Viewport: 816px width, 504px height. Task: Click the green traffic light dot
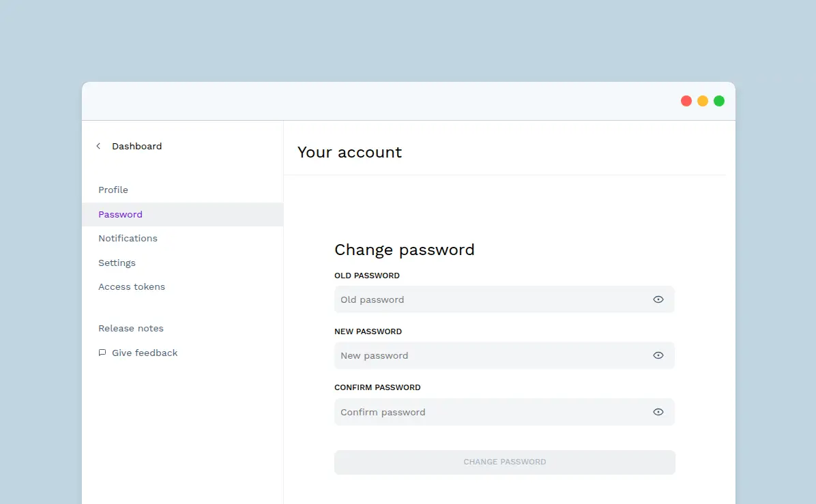(719, 100)
